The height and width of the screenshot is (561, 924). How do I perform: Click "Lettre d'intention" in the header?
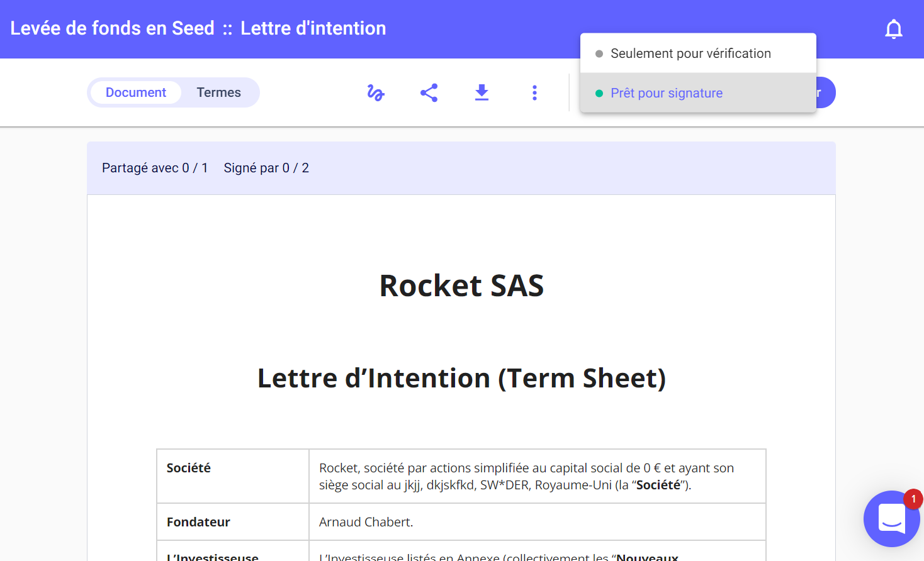(x=313, y=28)
